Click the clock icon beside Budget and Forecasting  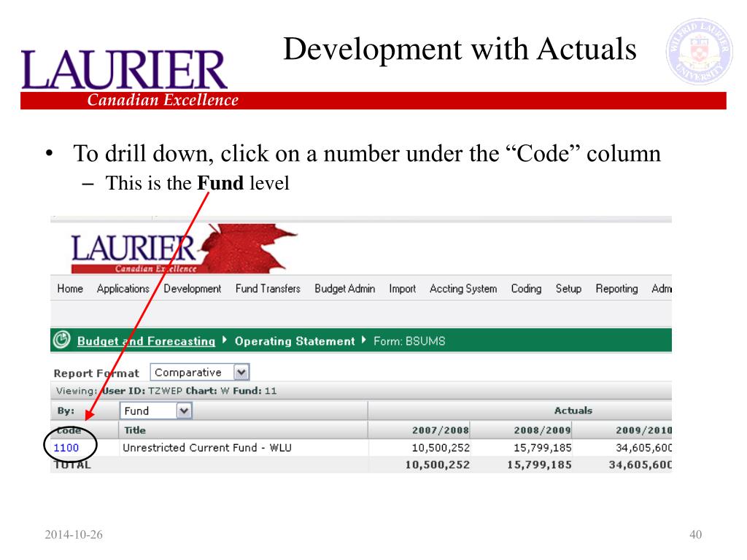point(61,340)
